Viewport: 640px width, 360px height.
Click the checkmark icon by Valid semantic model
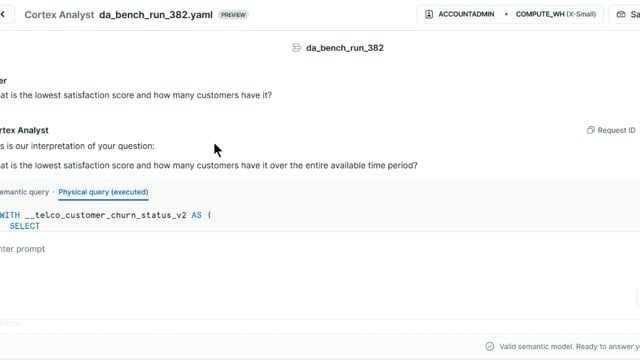pyautogui.click(x=490, y=347)
